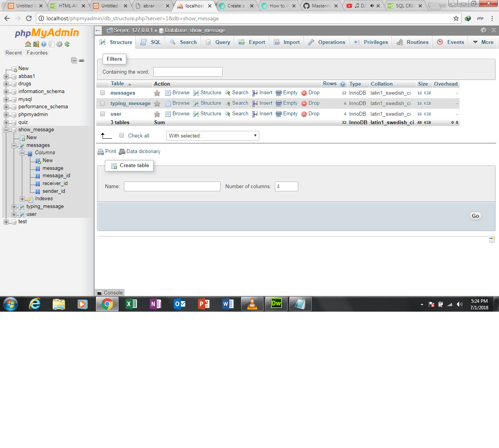Click the favorite star for the user table
The width and height of the screenshot is (499, 448).
point(157,114)
